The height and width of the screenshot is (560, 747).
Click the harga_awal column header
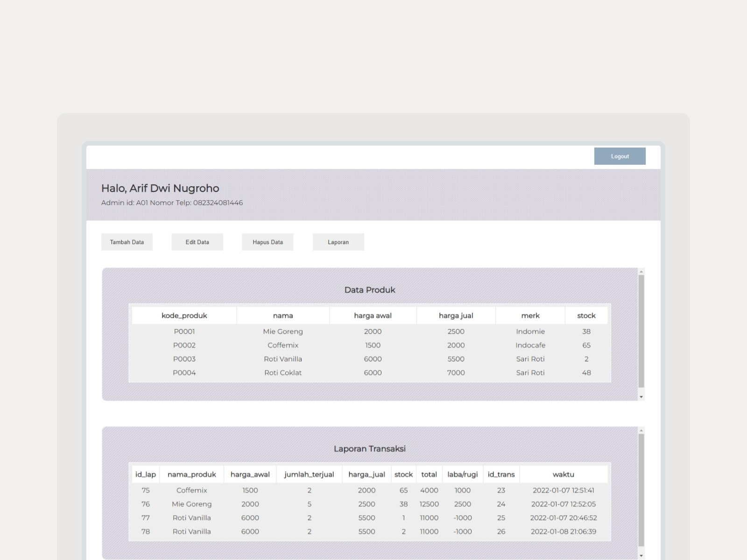coord(250,474)
